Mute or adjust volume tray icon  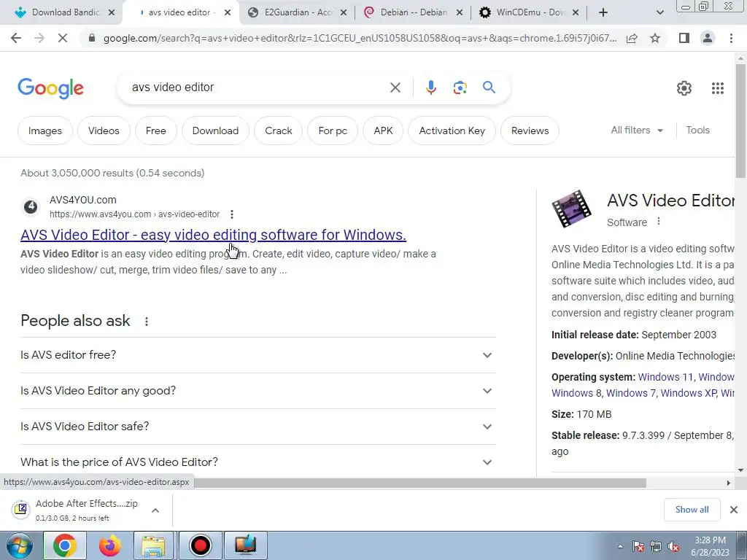673,547
